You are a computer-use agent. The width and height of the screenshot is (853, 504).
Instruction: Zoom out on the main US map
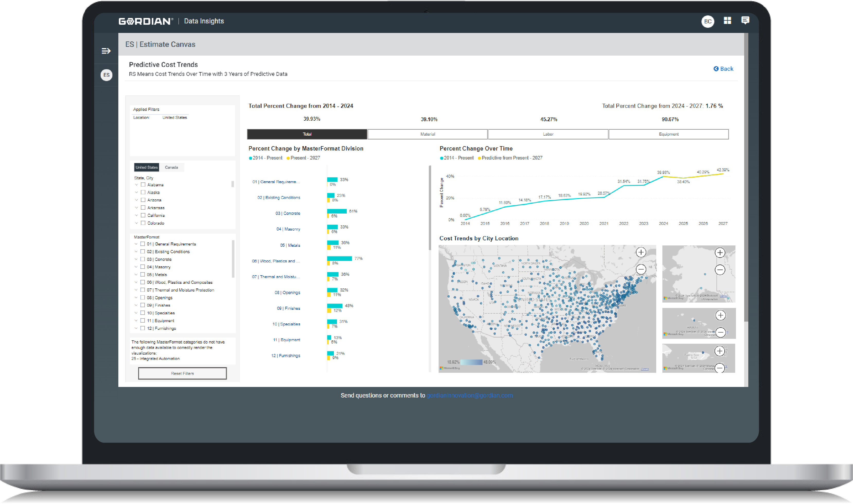(641, 269)
